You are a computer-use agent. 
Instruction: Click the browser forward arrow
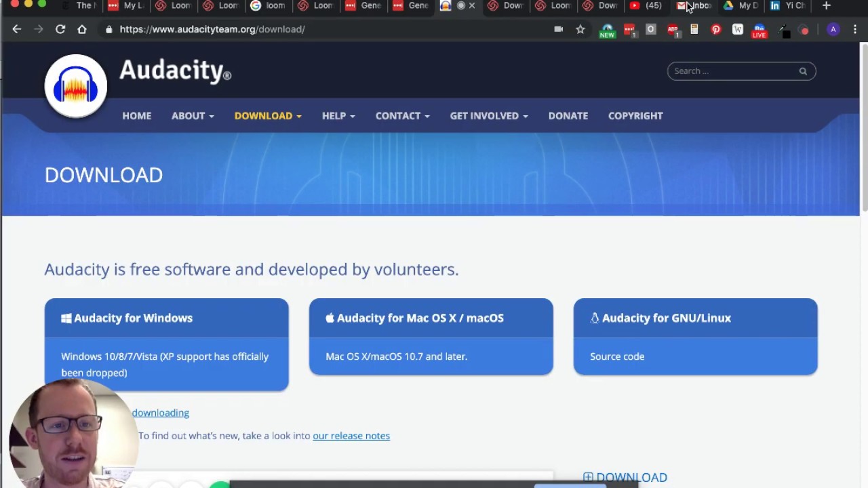point(39,29)
